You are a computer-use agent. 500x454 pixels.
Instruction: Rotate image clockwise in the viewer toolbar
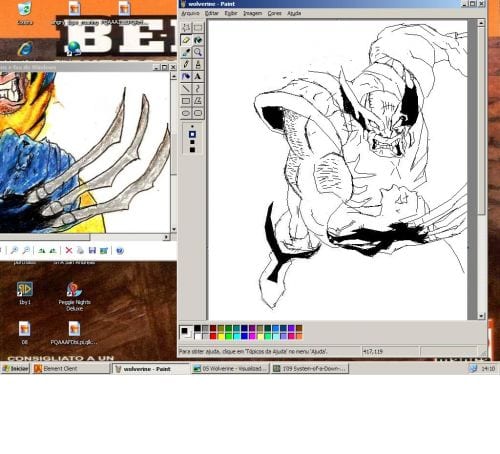[x=42, y=250]
